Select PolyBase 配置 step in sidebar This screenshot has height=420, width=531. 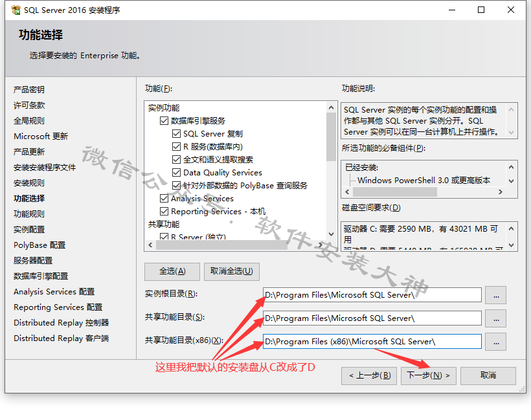(40, 245)
